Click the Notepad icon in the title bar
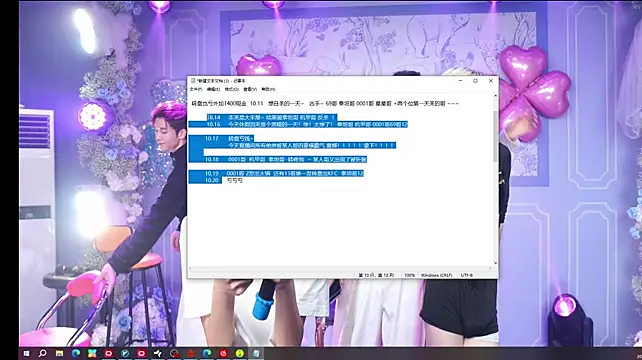 click(x=193, y=81)
